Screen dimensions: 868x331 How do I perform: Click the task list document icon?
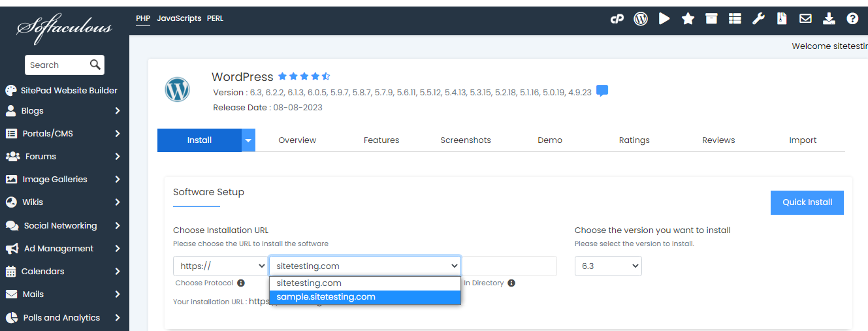click(782, 19)
